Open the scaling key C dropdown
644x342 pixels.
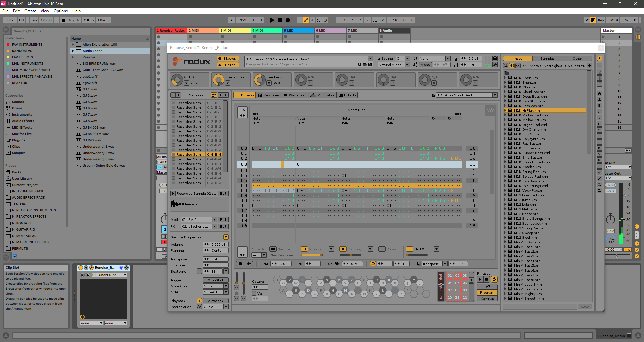(402, 58)
